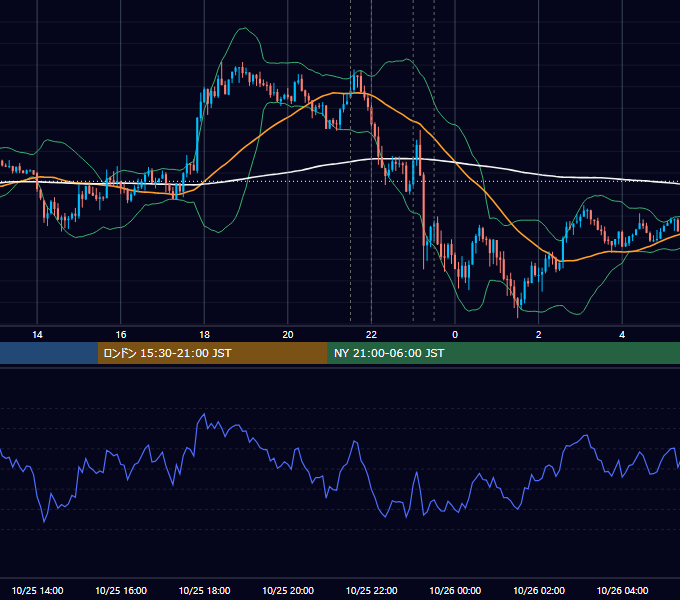Image resolution: width=680 pixels, height=600 pixels.
Task: Click the 10/25 16:00 date label
Action: 121,590
